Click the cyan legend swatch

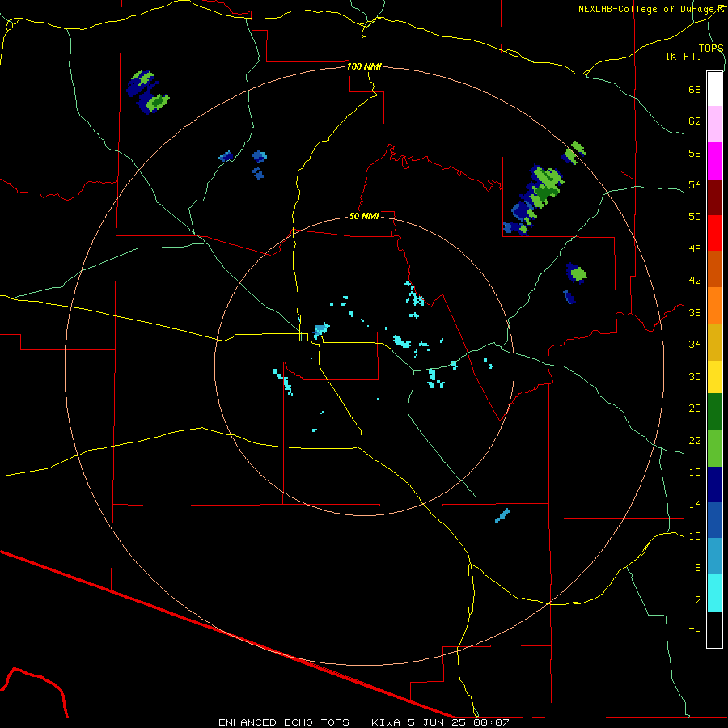tap(714, 593)
